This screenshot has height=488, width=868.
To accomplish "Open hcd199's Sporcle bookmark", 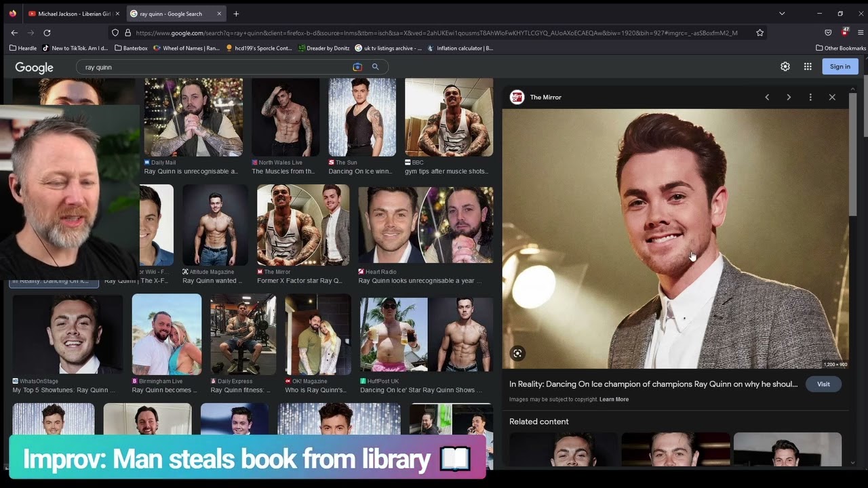I will coord(259,48).
